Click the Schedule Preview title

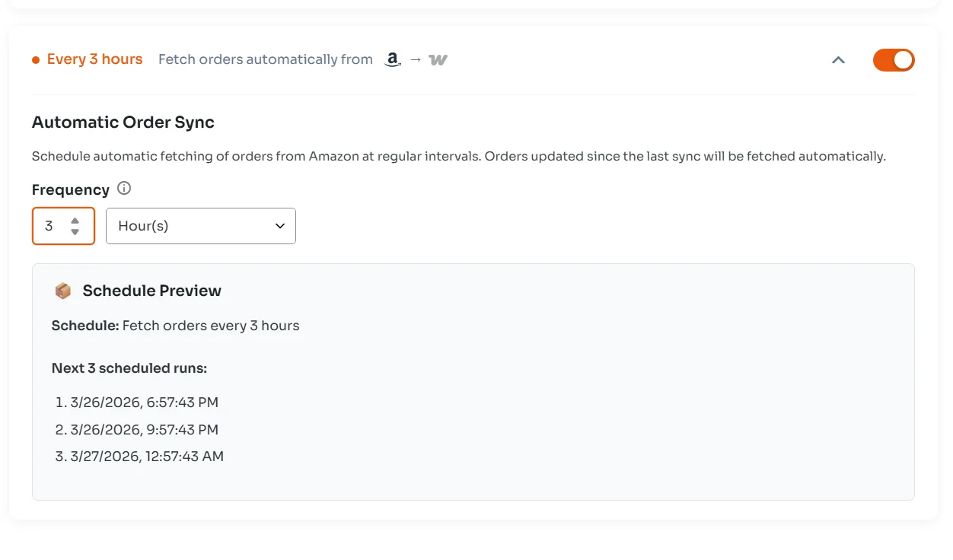151,290
